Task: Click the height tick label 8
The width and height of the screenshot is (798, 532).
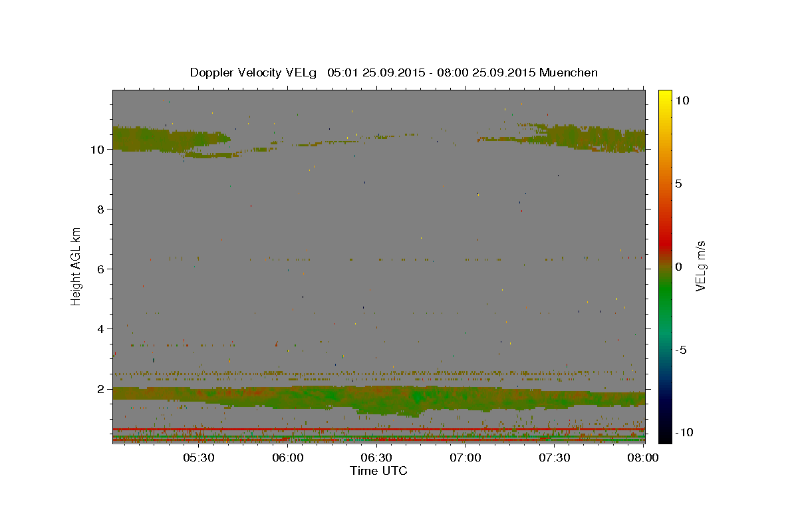Action: point(101,209)
